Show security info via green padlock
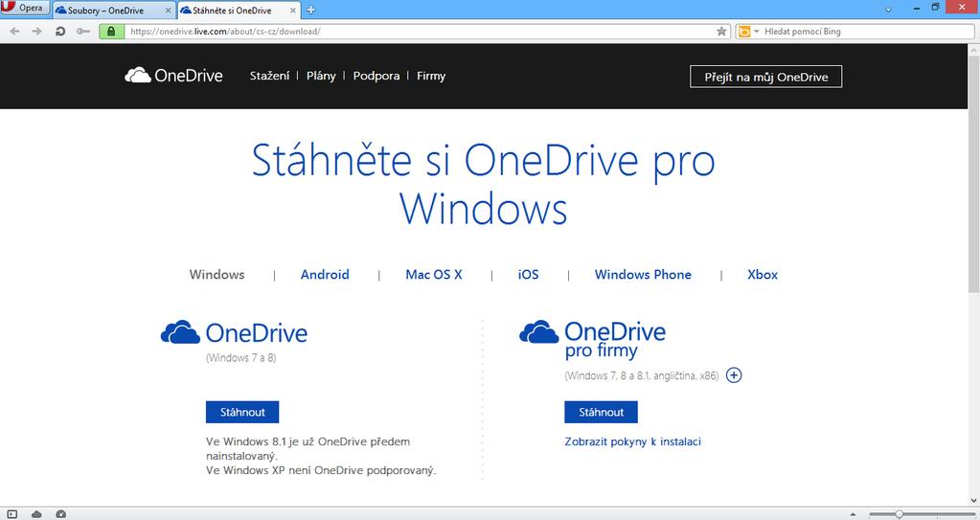 point(111,32)
